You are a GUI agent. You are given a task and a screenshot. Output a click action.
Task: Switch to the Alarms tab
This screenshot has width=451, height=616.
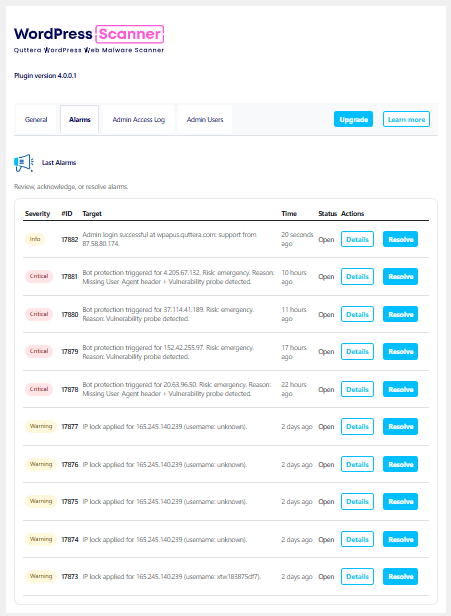click(x=79, y=119)
